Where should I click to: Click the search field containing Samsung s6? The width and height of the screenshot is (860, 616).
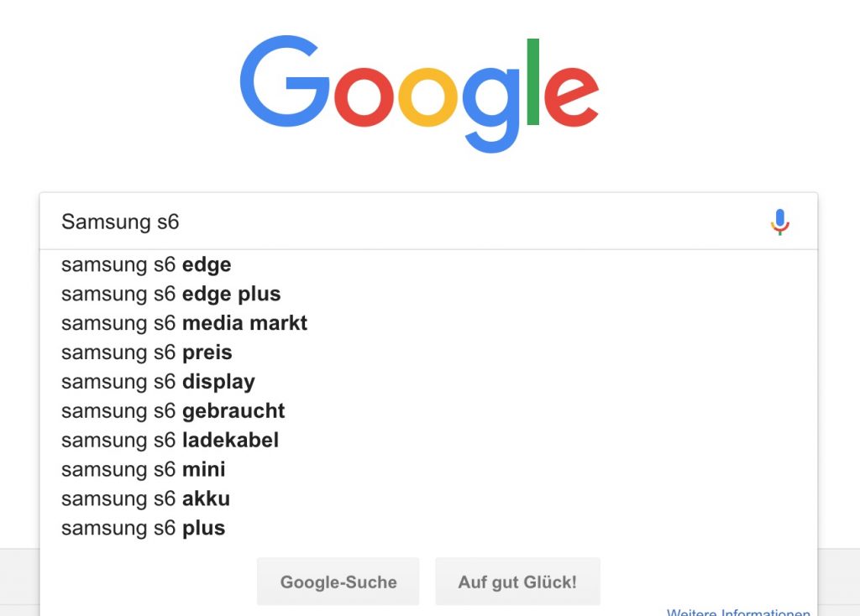pos(403,222)
